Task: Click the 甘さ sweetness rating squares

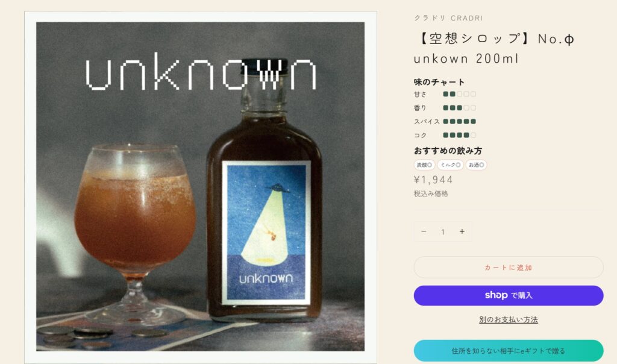Action: click(x=460, y=94)
